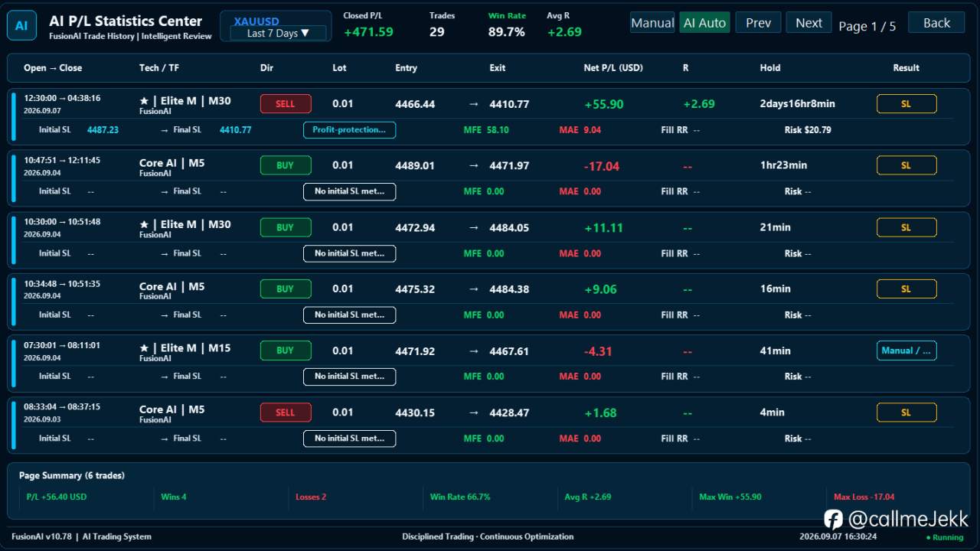Click the hold time 2days16hr8min
980x551 pixels.
[x=797, y=104]
